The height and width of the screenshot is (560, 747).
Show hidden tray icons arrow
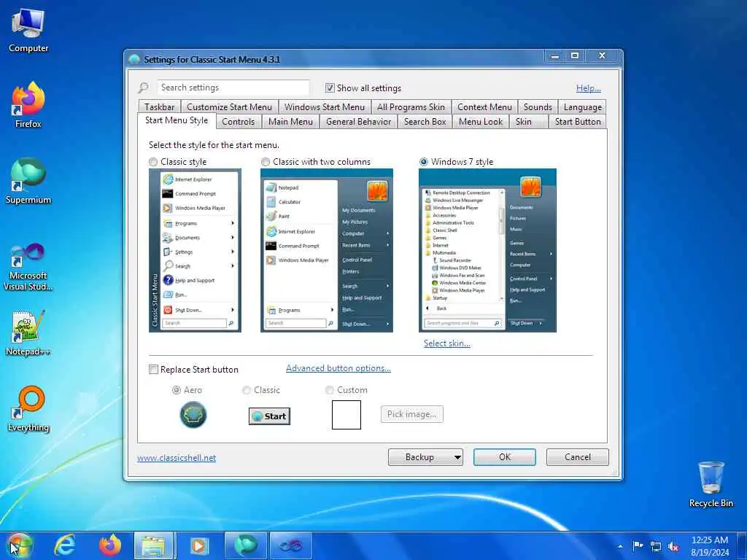tap(620, 547)
